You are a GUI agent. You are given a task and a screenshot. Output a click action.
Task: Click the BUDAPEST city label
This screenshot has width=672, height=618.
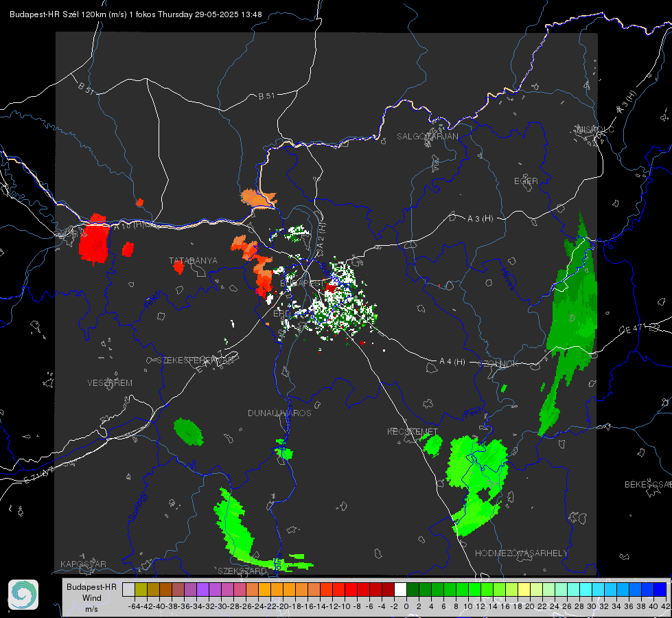click(x=302, y=283)
